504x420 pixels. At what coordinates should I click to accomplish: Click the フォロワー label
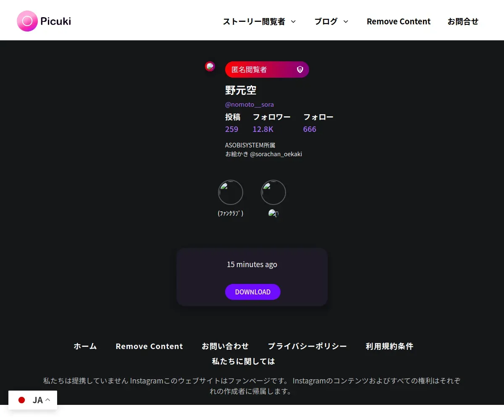tap(271, 117)
